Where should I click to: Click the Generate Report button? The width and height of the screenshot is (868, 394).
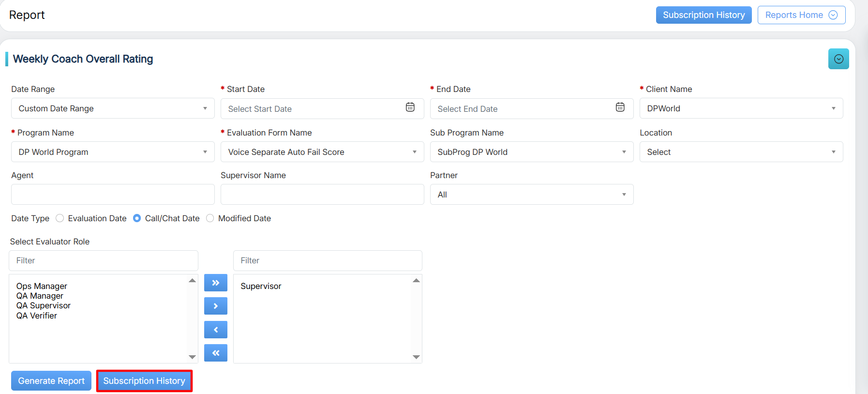[51, 381]
